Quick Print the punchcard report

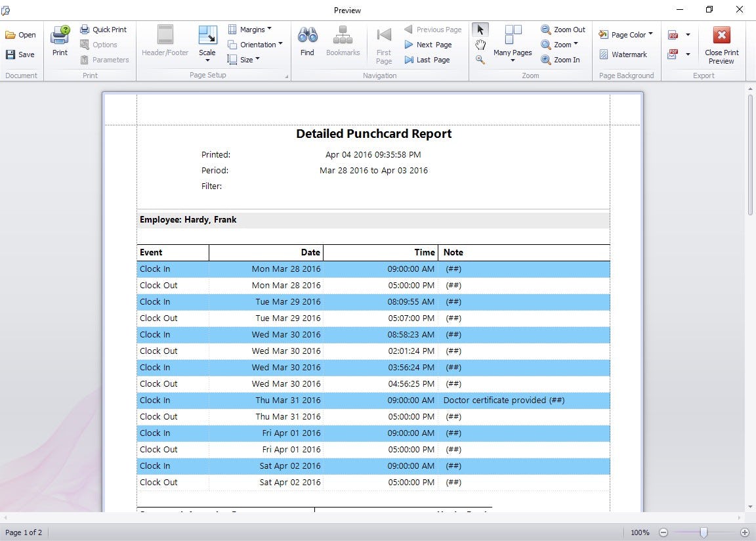[104, 29]
